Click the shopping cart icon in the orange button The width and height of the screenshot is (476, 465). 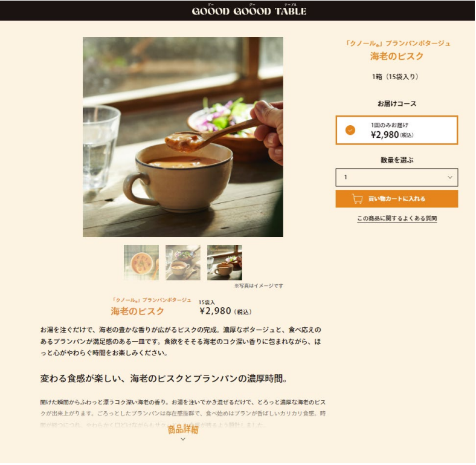coord(358,199)
